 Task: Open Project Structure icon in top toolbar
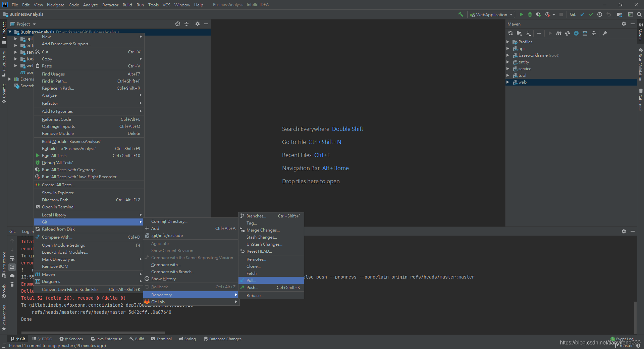coord(620,14)
